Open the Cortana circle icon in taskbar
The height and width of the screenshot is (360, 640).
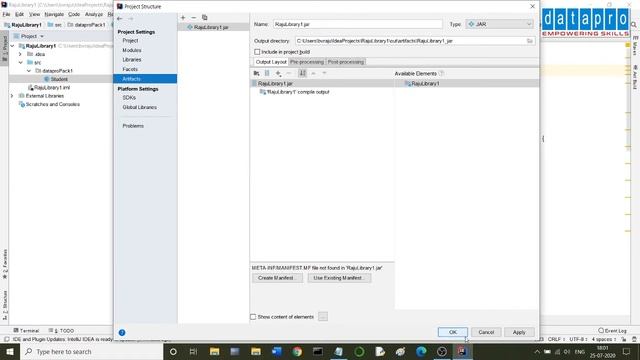(173, 351)
